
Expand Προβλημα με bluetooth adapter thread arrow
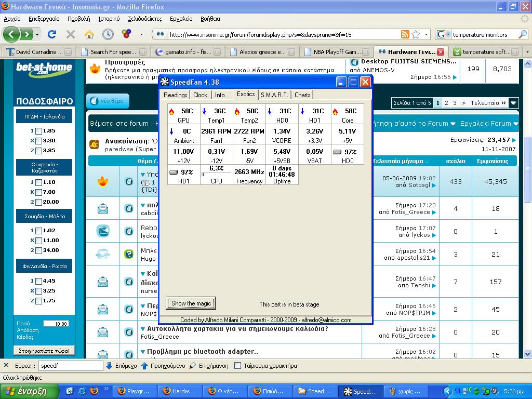click(143, 352)
